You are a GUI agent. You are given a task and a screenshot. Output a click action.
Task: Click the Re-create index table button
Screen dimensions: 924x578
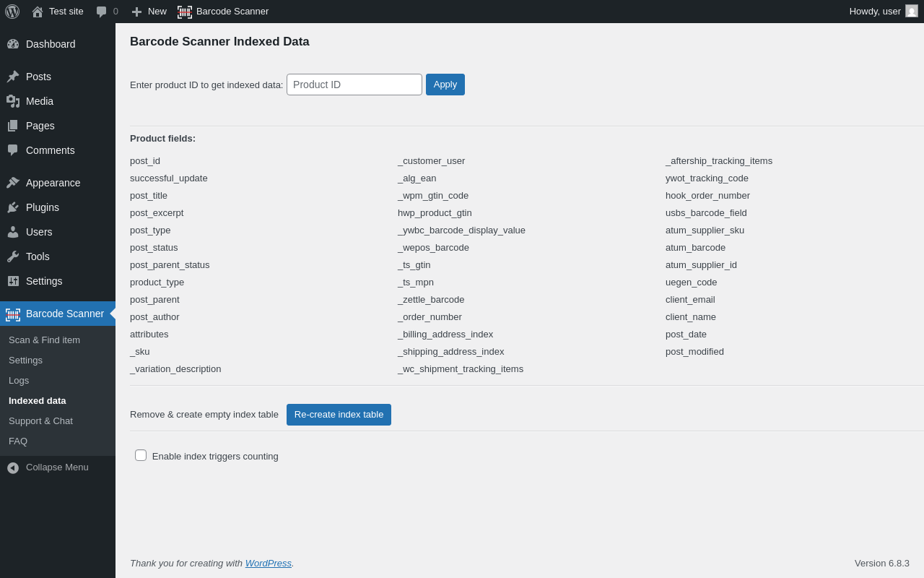tap(339, 415)
